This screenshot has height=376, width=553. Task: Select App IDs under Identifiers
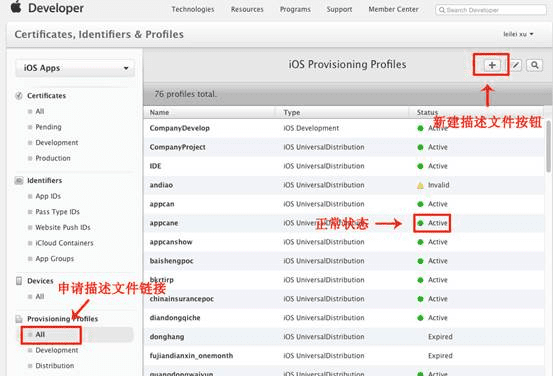point(48,196)
